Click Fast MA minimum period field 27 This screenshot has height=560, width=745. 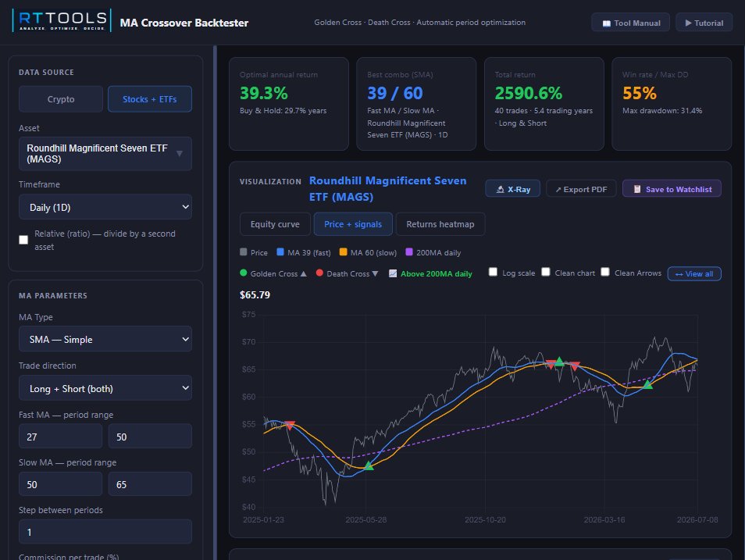coord(60,437)
